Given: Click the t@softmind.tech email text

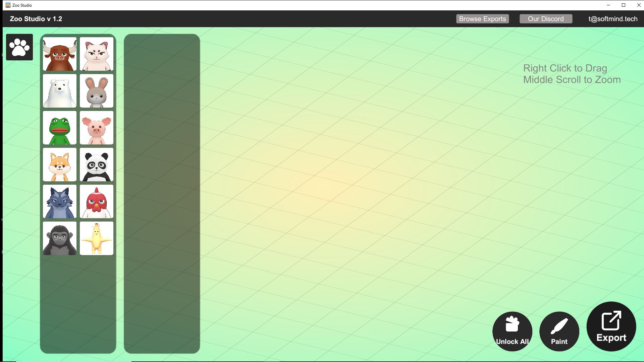Looking at the screenshot, I should [x=613, y=19].
